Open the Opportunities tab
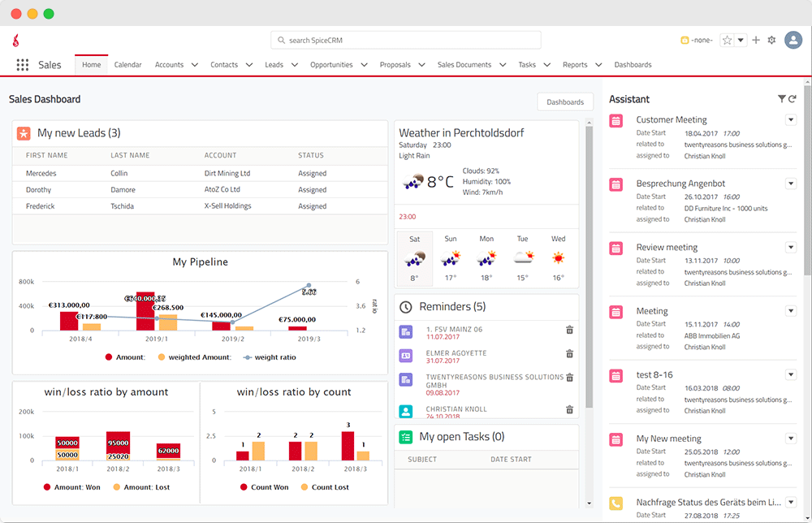812x523 pixels. (331, 65)
